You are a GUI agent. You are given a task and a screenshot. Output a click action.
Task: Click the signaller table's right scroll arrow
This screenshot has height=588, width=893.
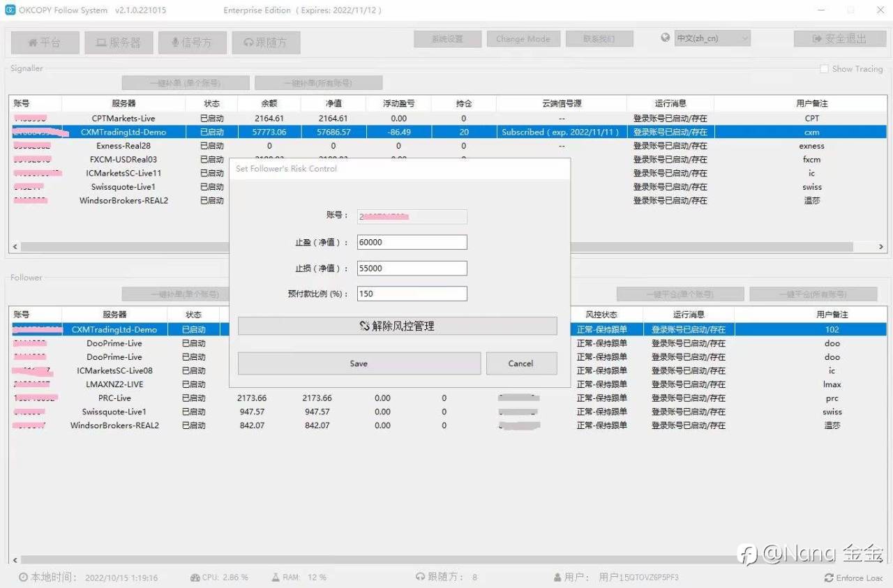(x=881, y=247)
